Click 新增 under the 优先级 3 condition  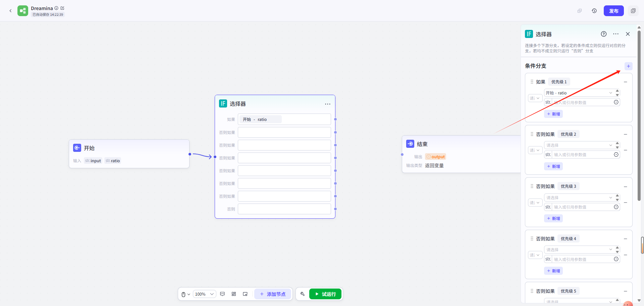[x=553, y=218]
